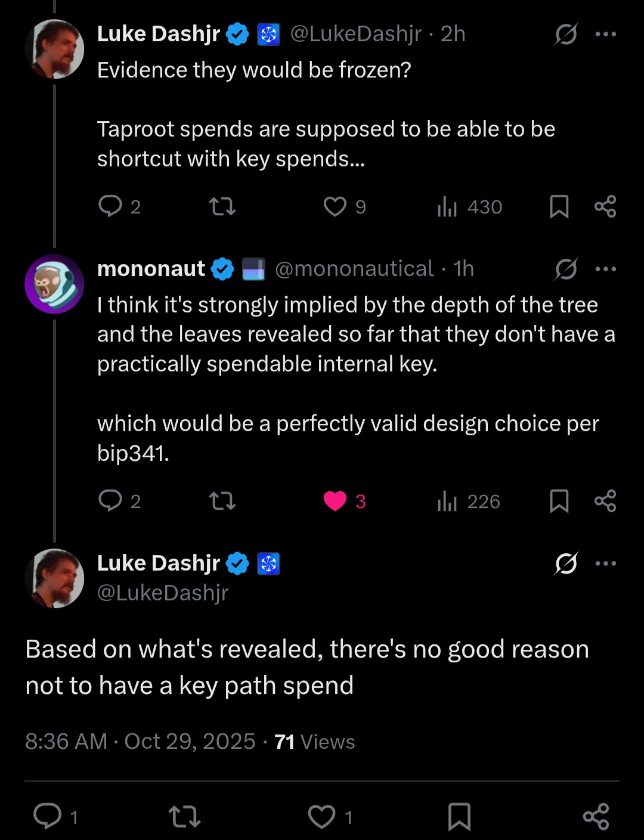
Task: Reply to mononaut's tweet
Action: (110, 501)
